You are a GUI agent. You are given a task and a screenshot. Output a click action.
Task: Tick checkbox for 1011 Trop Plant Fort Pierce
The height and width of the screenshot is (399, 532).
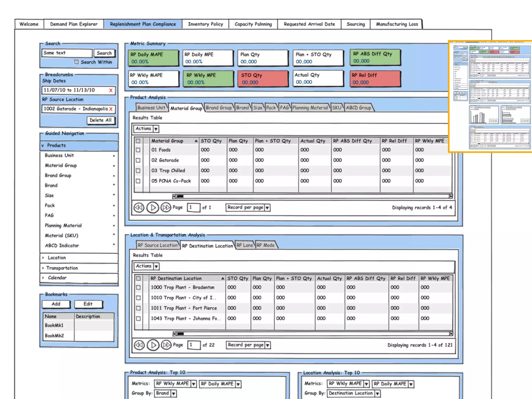138,308
